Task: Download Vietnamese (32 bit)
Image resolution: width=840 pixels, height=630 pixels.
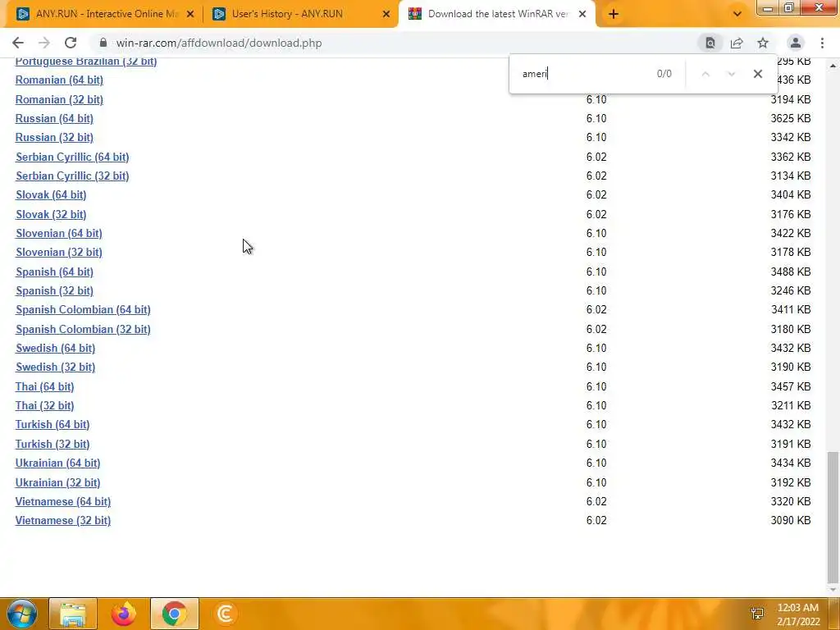Action: (62, 521)
